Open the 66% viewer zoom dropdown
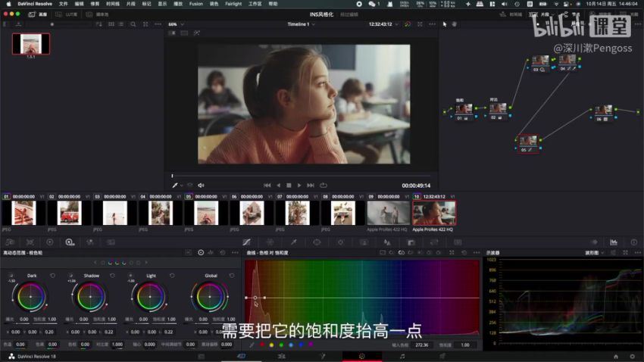This screenshot has height=362, width=644. coord(175,24)
